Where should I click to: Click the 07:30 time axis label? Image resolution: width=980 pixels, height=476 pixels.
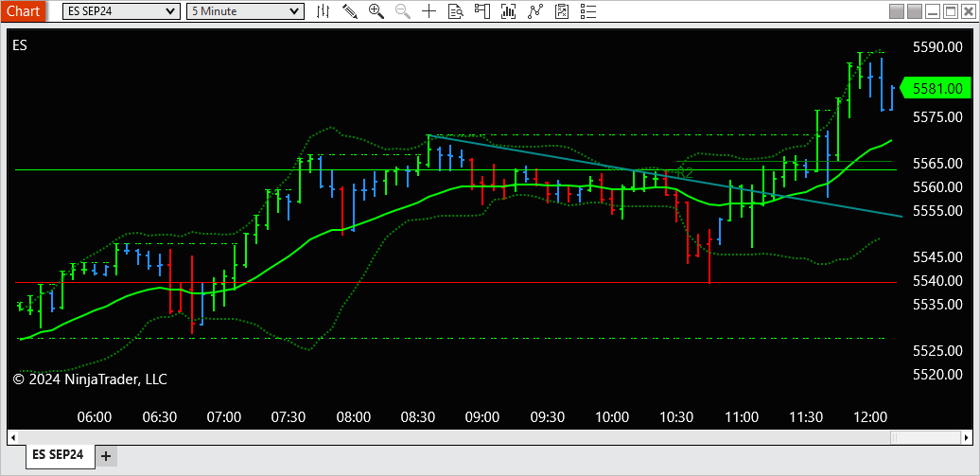(289, 417)
